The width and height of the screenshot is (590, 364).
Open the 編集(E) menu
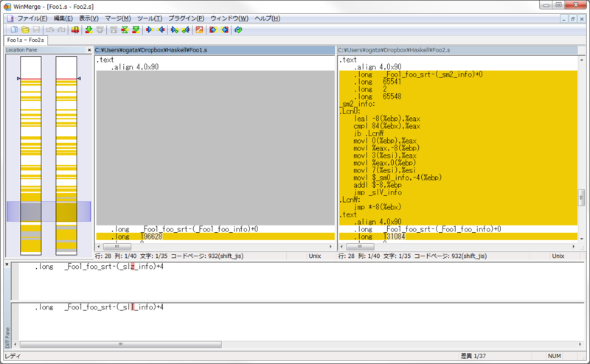pyautogui.click(x=63, y=18)
